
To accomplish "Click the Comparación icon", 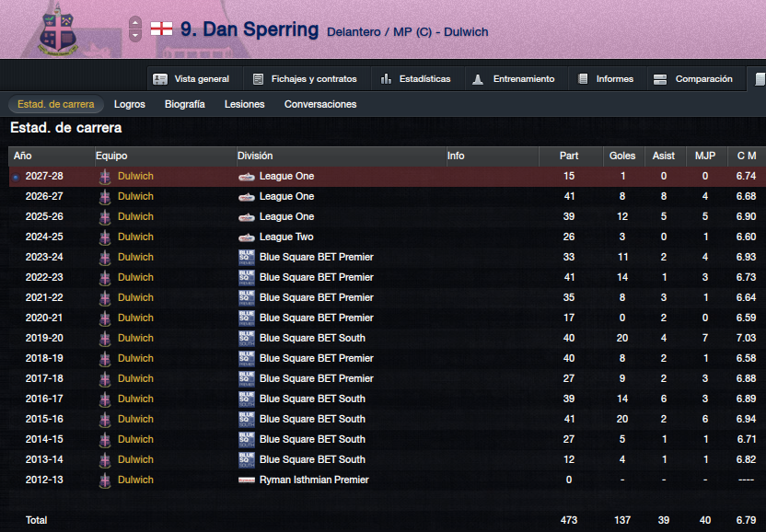I will point(660,79).
